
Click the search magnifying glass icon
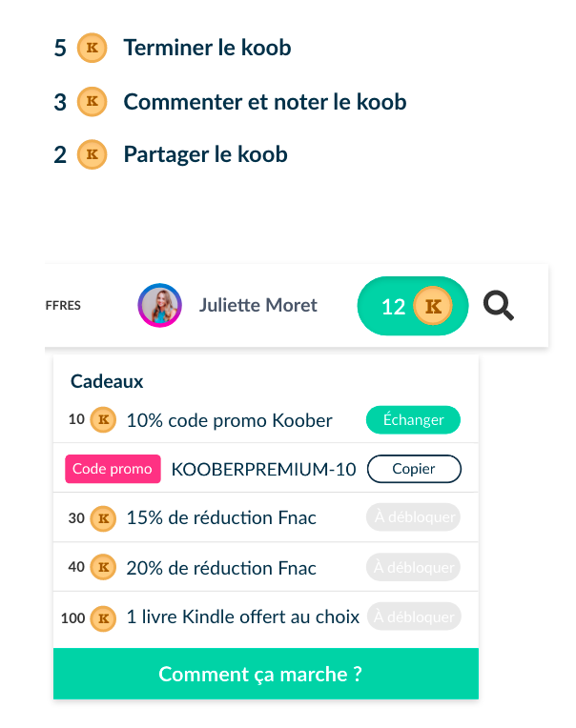[x=499, y=306]
